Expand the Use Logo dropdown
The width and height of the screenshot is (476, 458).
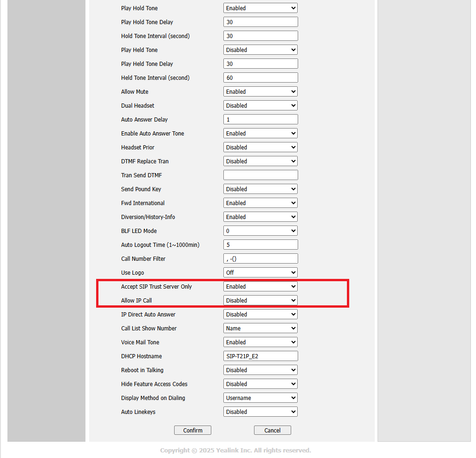click(260, 272)
